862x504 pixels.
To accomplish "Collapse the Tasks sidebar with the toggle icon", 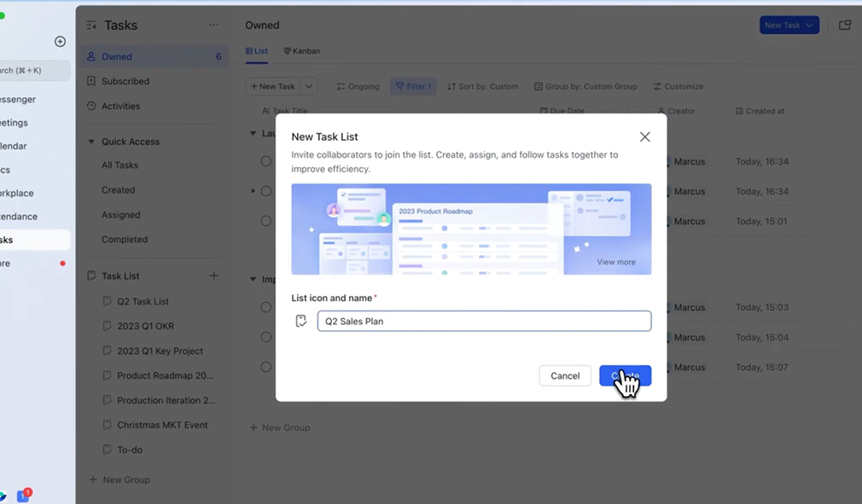I will (91, 26).
